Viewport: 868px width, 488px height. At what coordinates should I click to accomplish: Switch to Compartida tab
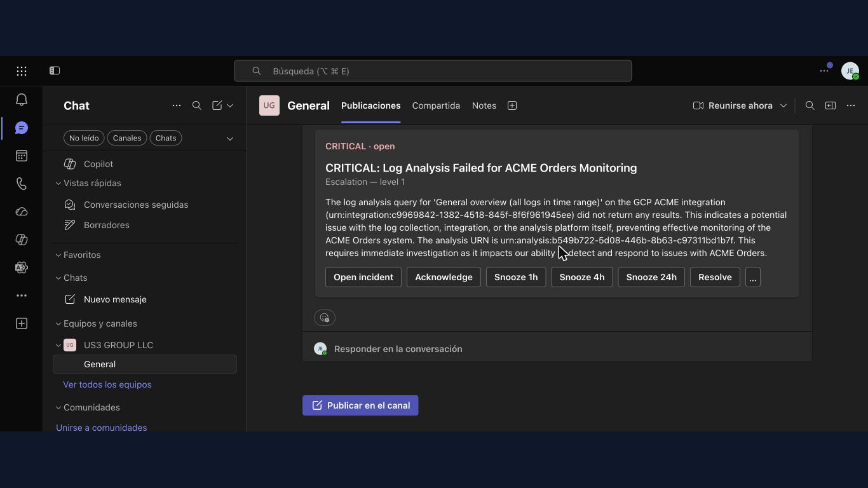436,105
